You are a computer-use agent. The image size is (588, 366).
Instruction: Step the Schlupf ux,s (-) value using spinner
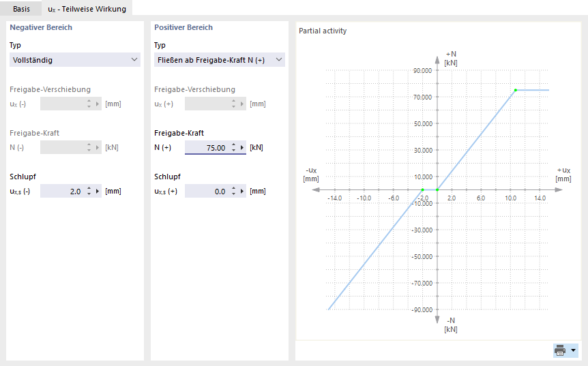pyautogui.click(x=89, y=189)
